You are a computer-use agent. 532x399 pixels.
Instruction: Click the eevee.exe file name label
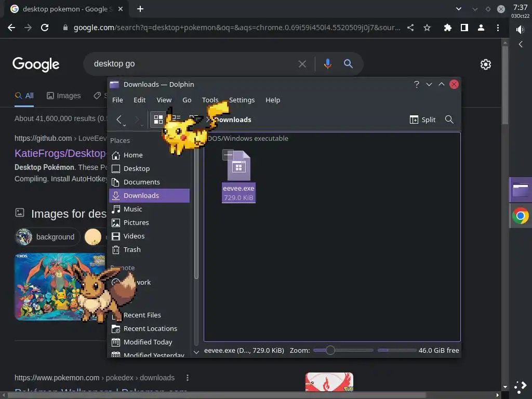coord(238,188)
